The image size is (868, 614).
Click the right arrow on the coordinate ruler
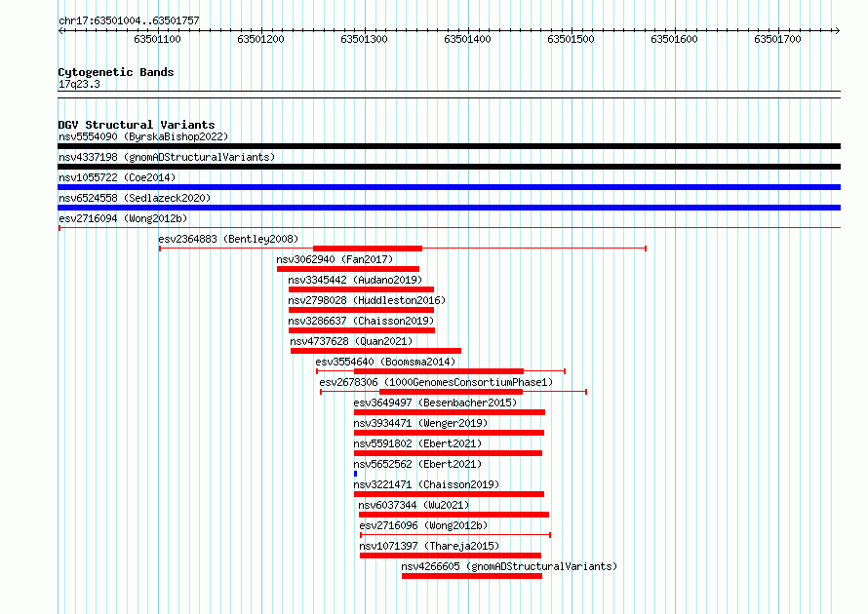coord(838,30)
